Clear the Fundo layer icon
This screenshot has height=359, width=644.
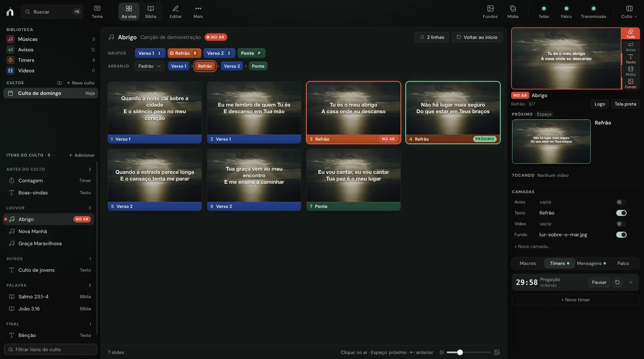click(631, 84)
